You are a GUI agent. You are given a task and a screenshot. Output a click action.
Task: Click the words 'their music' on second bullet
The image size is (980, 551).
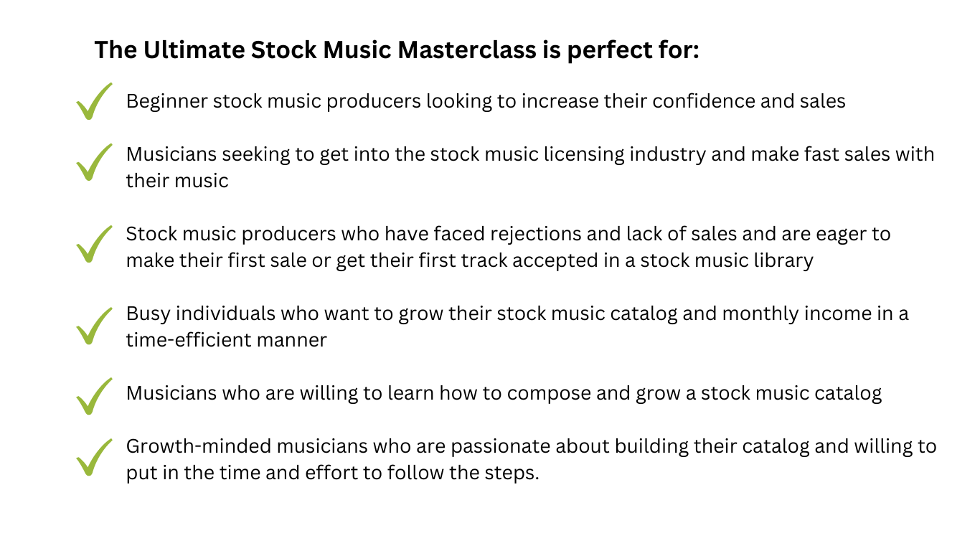pyautogui.click(x=177, y=180)
